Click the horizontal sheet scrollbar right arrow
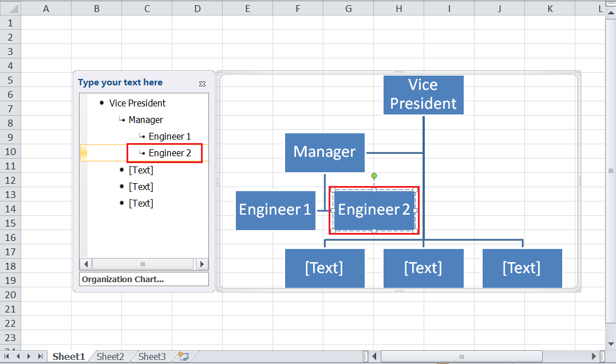This screenshot has width=616, height=364. point(594,357)
